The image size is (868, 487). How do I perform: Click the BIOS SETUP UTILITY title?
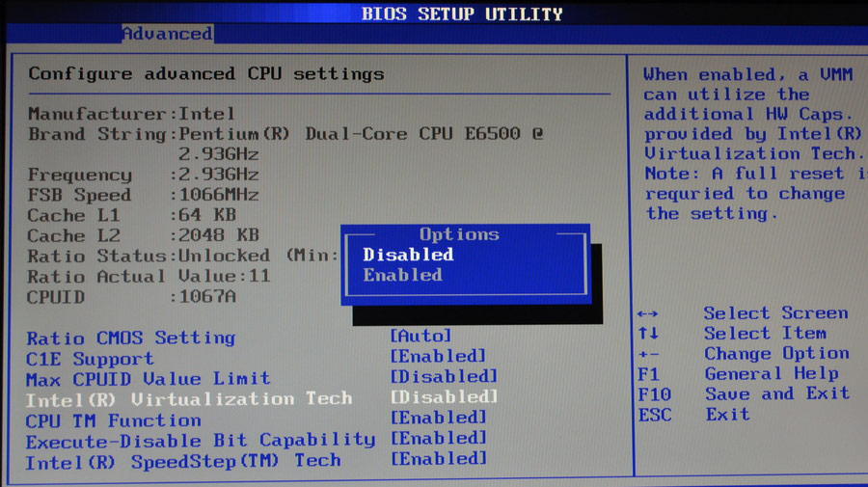point(462,14)
